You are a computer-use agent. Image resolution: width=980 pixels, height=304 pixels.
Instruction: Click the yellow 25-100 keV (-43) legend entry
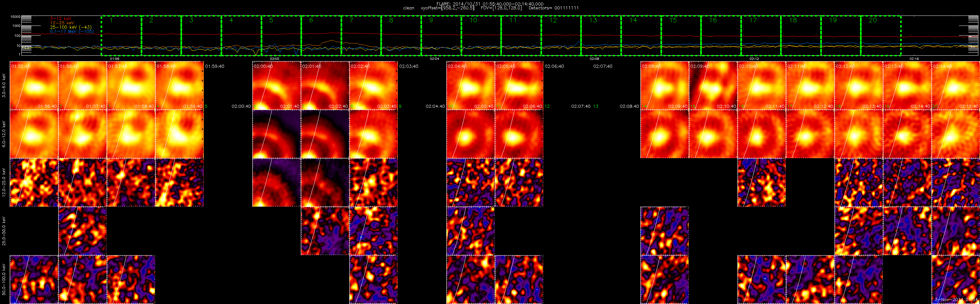(71, 27)
